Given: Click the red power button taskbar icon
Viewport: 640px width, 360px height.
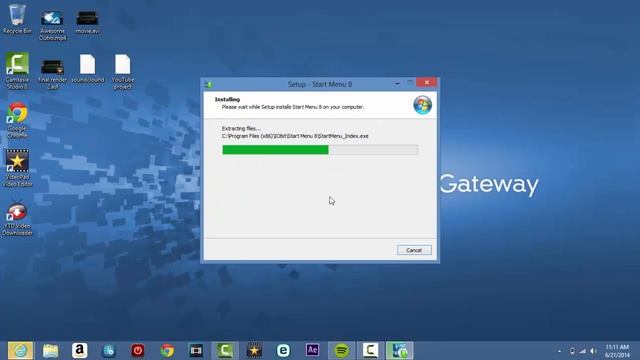Looking at the screenshot, I should click(x=138, y=351).
